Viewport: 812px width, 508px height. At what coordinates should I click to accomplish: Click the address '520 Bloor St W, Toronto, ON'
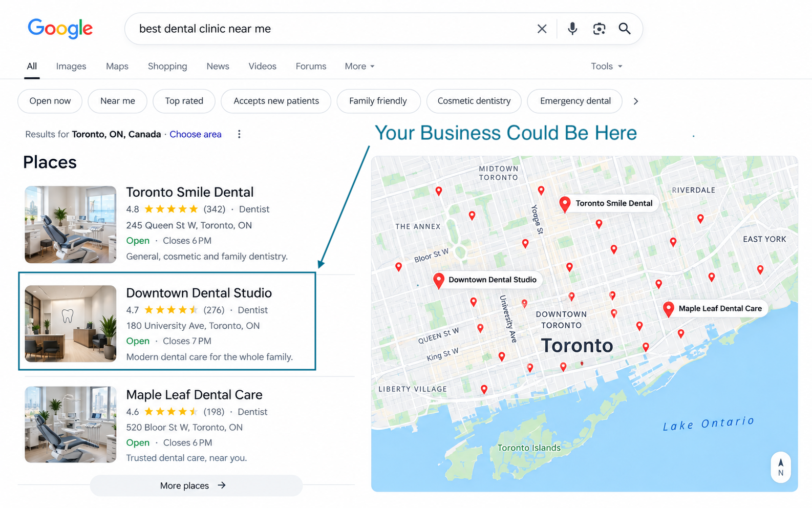[x=184, y=427]
